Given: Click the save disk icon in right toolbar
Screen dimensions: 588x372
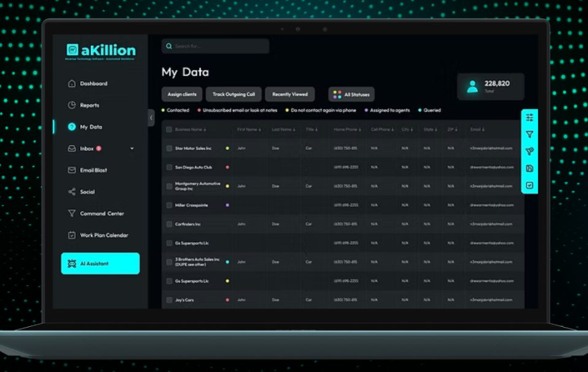Looking at the screenshot, I should [x=530, y=169].
